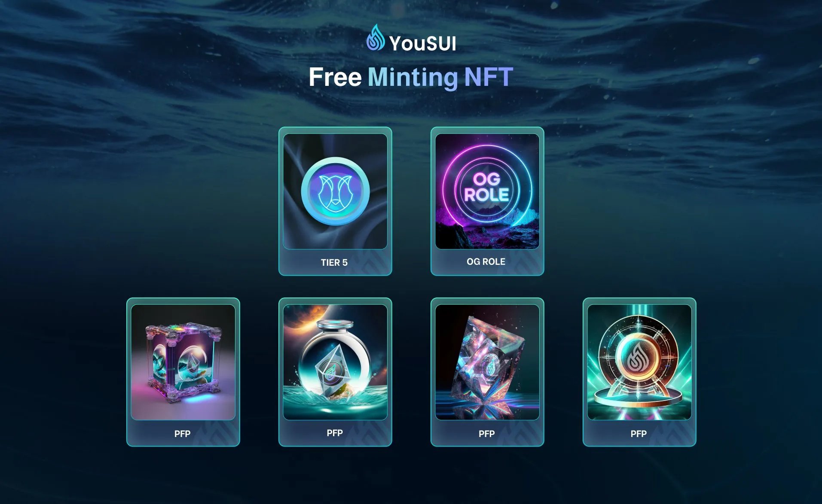Select the Free Minting NFT heading
Viewport: 822px width, 504px height.
411,78
